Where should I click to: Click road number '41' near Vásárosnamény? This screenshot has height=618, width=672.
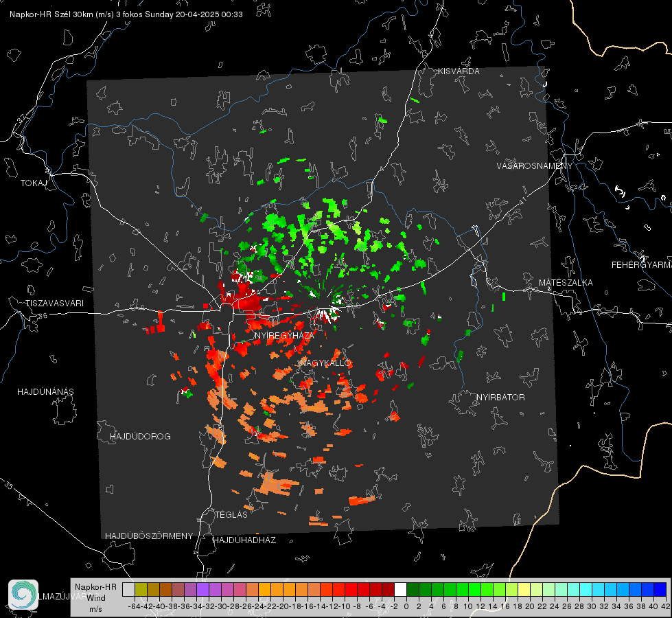522,201
